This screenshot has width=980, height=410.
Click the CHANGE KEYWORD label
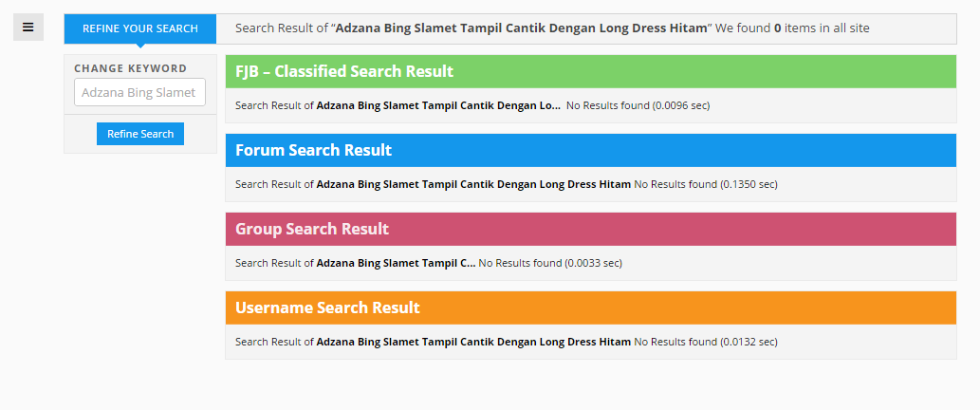point(131,68)
